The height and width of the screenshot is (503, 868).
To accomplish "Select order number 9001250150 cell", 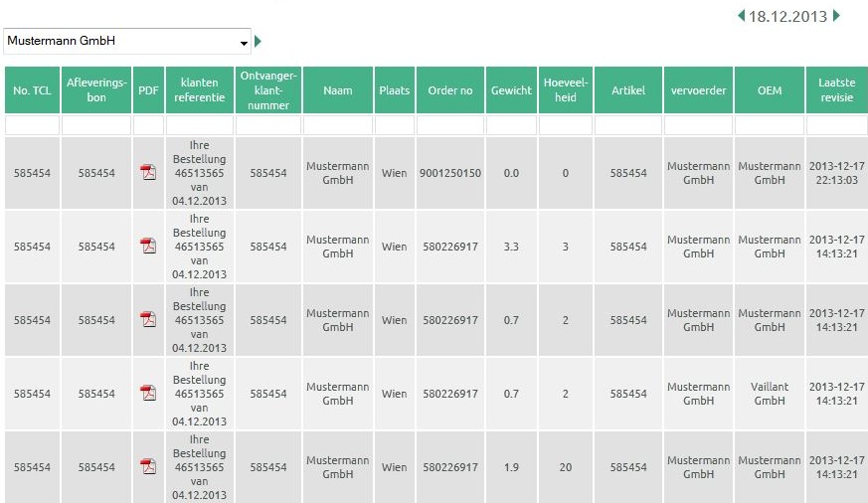I will click(449, 173).
